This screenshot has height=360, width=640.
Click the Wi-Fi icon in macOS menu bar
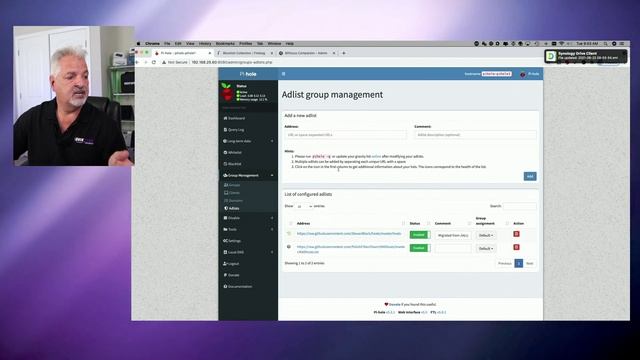pos(561,43)
